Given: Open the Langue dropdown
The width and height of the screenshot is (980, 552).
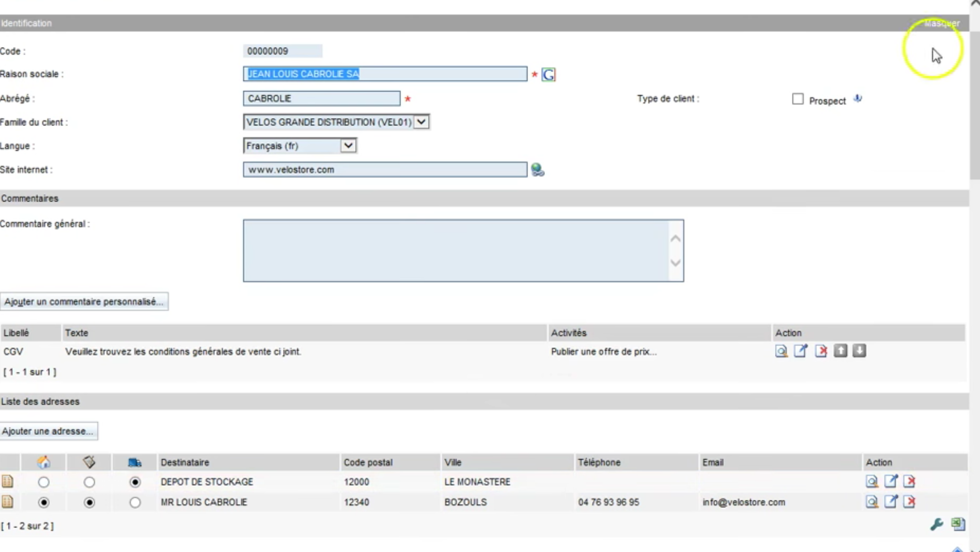Looking at the screenshot, I should 300,146.
